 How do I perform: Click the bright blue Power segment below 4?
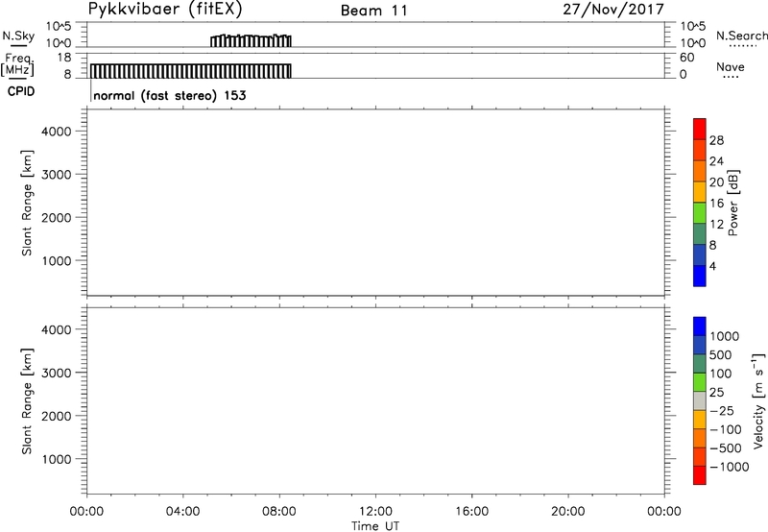pyautogui.click(x=700, y=276)
